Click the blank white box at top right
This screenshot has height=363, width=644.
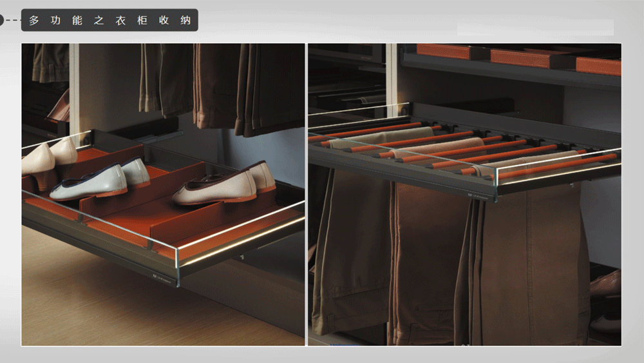(535, 27)
